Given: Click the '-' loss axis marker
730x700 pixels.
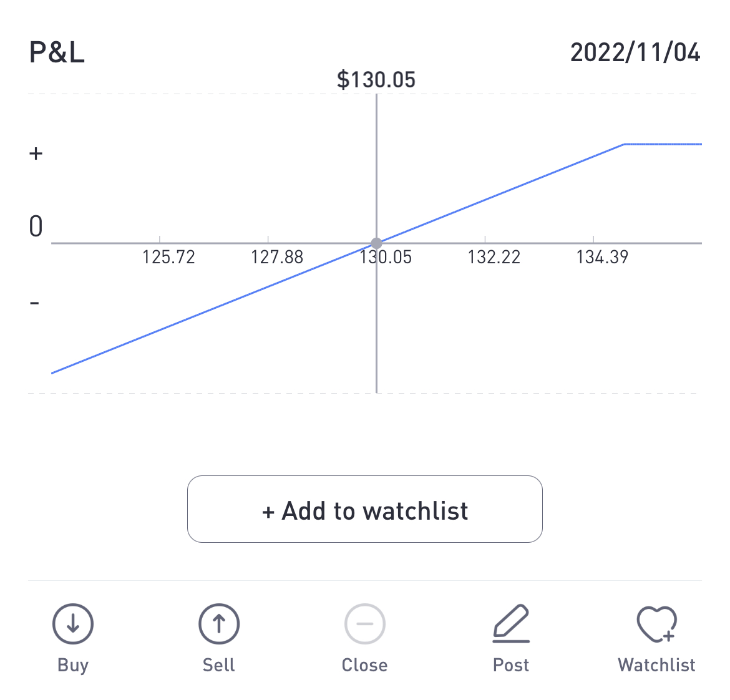Looking at the screenshot, I should click(x=34, y=303).
